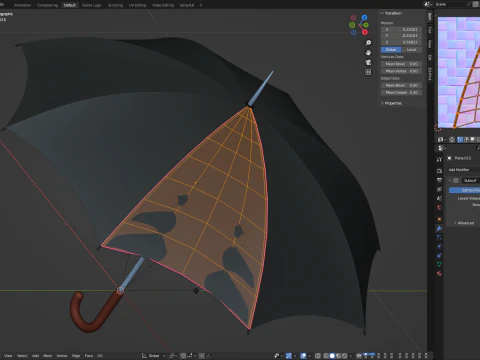
Task: Click the Median X coordinate field
Action: [x=402, y=29]
